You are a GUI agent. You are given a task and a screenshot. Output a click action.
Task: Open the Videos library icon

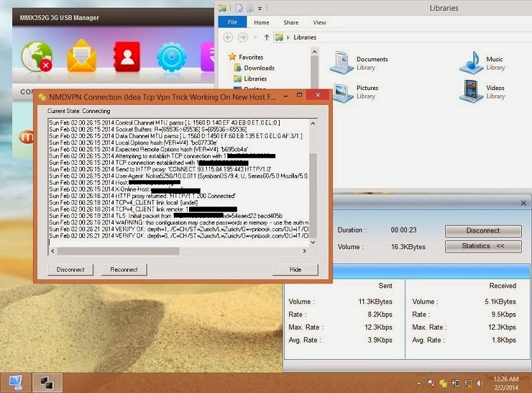pyautogui.click(x=471, y=91)
